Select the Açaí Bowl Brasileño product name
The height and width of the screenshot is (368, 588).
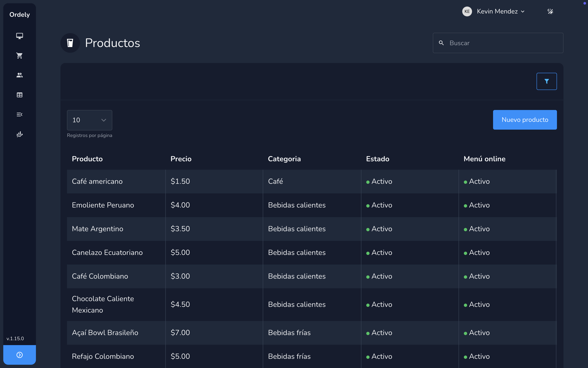tap(105, 332)
